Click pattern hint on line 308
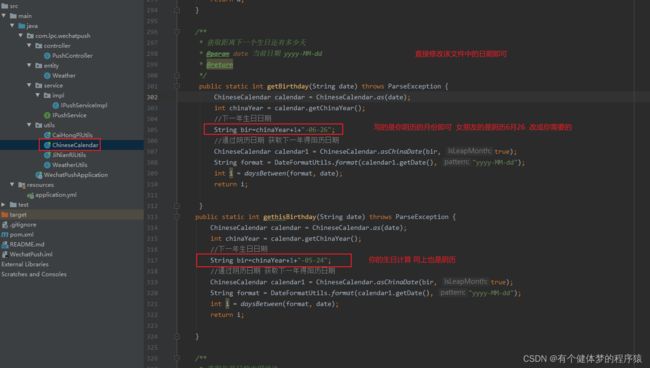The image size is (650, 368). point(456,162)
